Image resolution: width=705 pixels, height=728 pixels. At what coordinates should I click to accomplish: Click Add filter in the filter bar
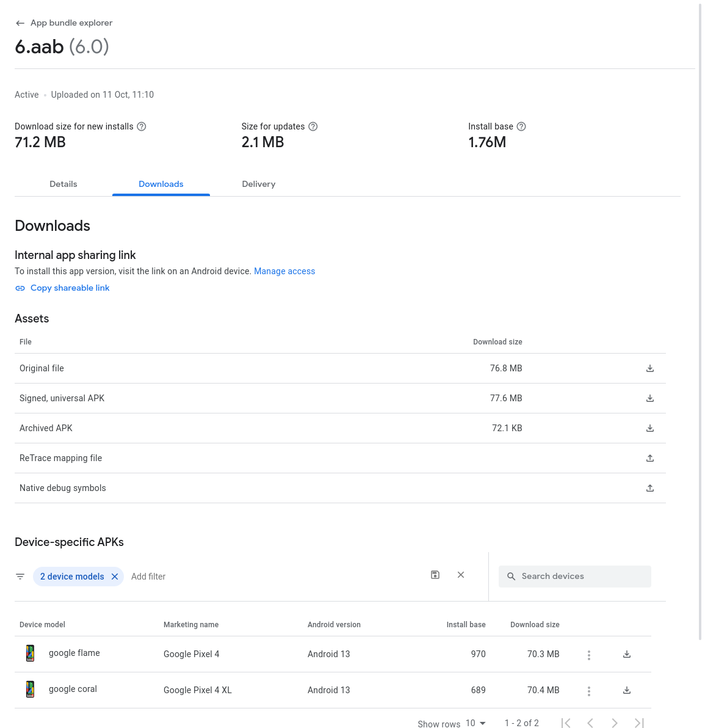coord(148,577)
